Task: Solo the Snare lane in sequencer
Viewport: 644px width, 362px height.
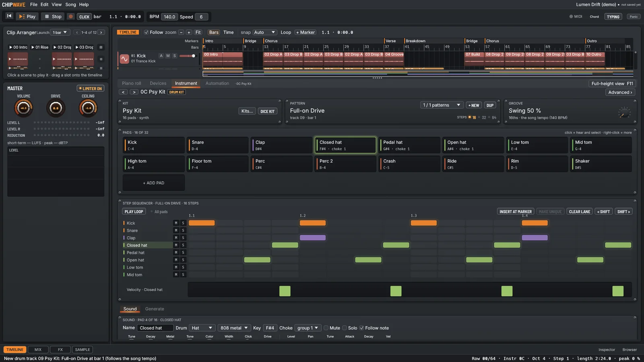Action: (x=183, y=230)
